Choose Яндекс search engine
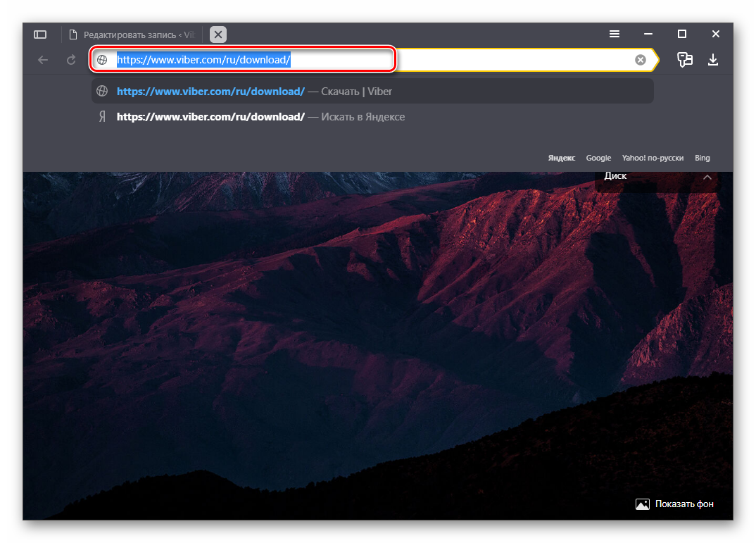Viewport: 756px width, 543px height. coord(561,158)
